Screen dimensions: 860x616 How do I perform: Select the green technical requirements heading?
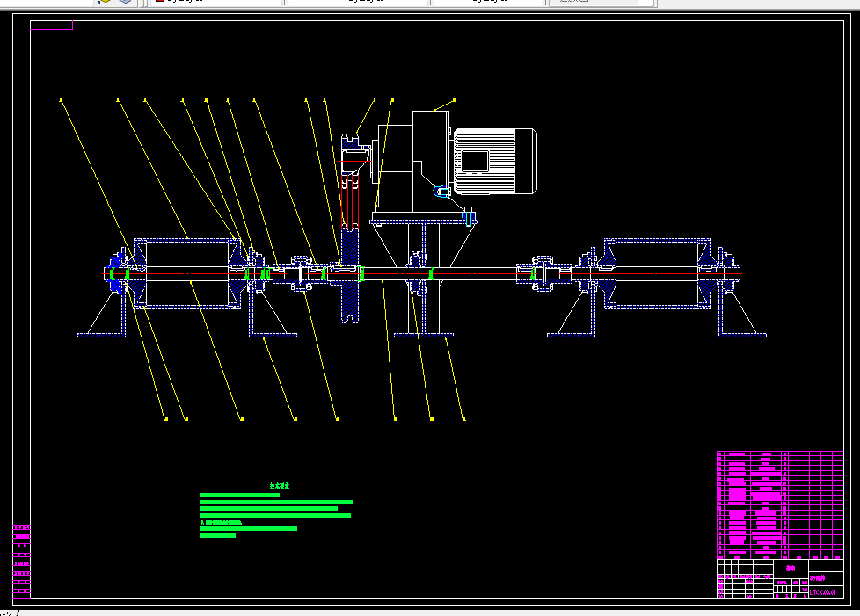tap(279, 486)
